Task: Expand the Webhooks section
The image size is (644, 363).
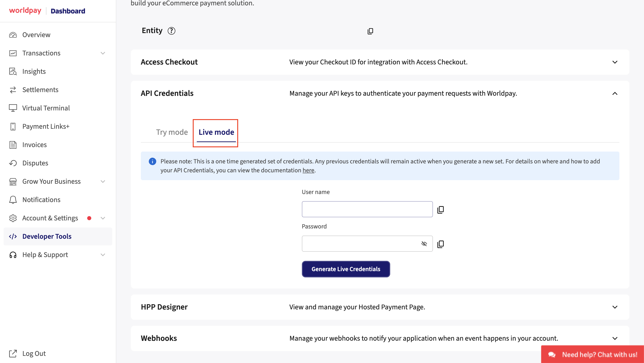Action: pos(615,338)
